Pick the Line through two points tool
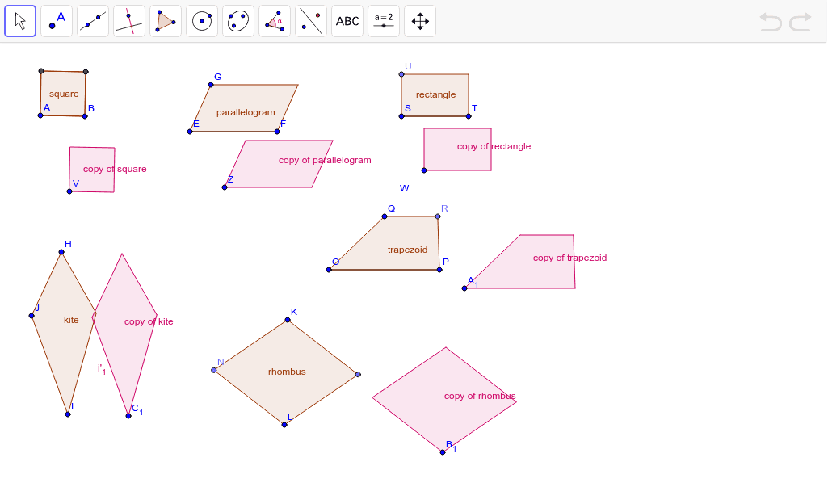This screenshot has width=828, height=504. [x=93, y=21]
